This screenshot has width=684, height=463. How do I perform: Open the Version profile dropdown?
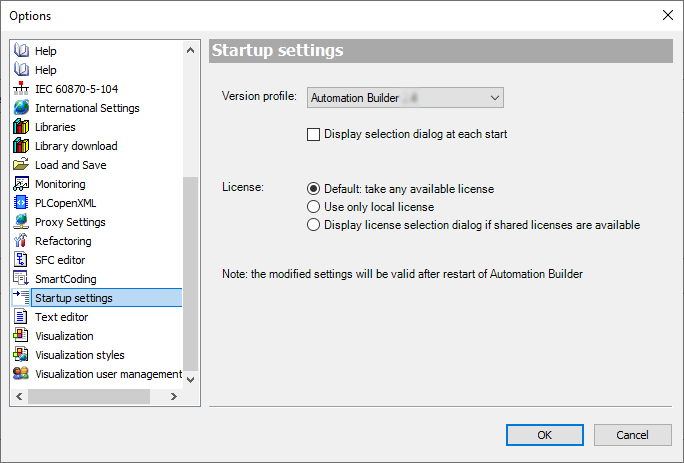pyautogui.click(x=405, y=98)
